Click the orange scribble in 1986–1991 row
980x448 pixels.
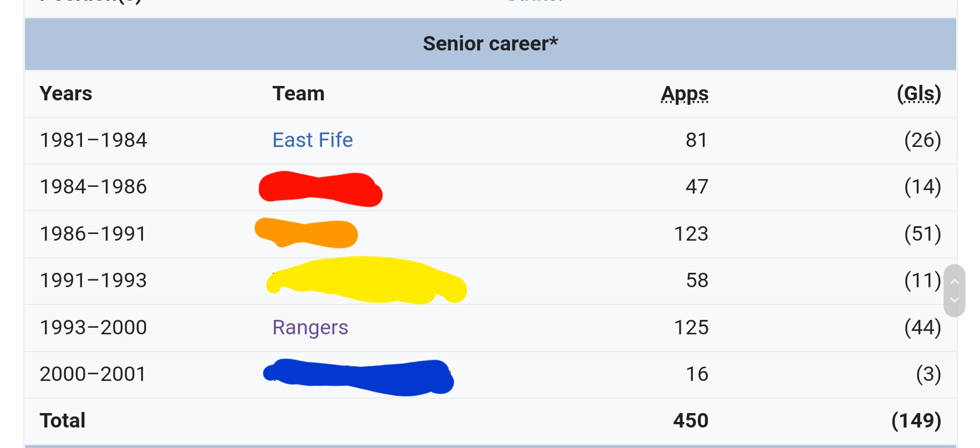(306, 232)
